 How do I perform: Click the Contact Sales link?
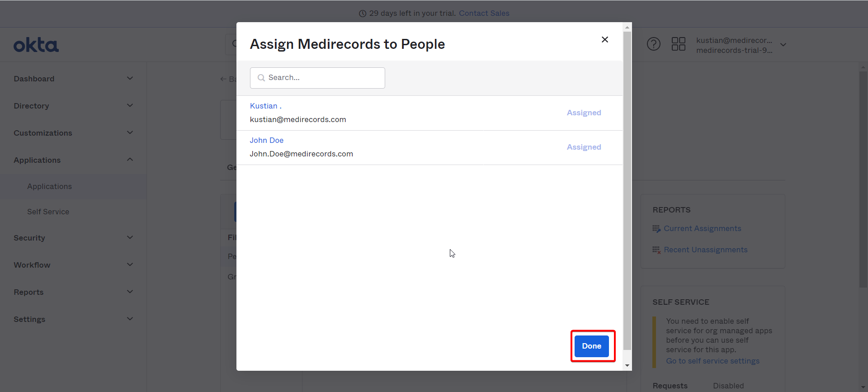(x=484, y=13)
